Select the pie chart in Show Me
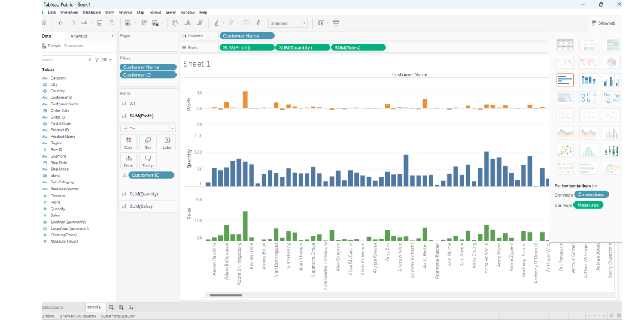Image resolution: width=644 pixels, height=320 pixels. [x=611, y=62]
